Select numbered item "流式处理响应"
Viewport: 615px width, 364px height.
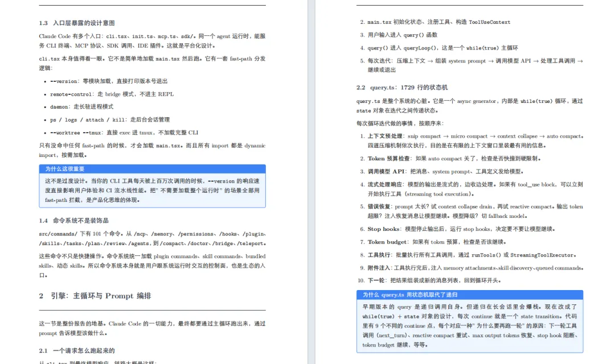click(x=471, y=189)
